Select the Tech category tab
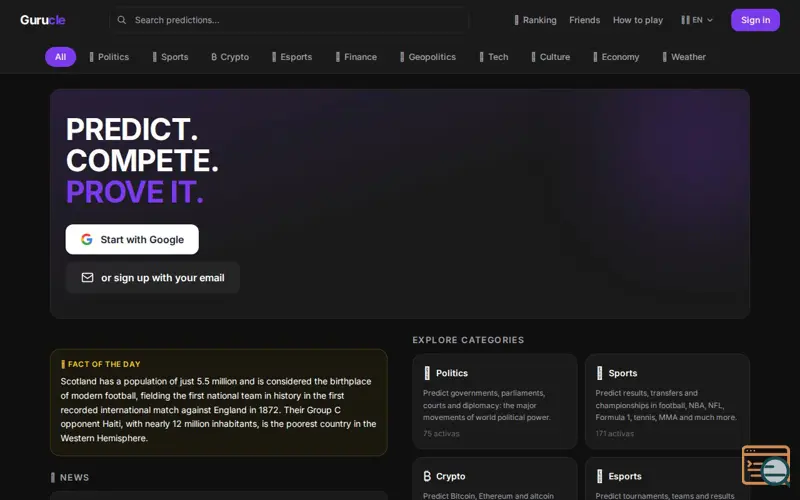The height and width of the screenshot is (500, 800). (494, 57)
